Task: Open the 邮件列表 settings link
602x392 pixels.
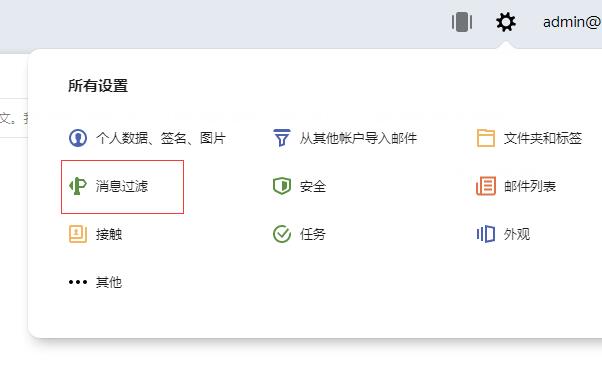Action: pyautogui.click(x=530, y=186)
